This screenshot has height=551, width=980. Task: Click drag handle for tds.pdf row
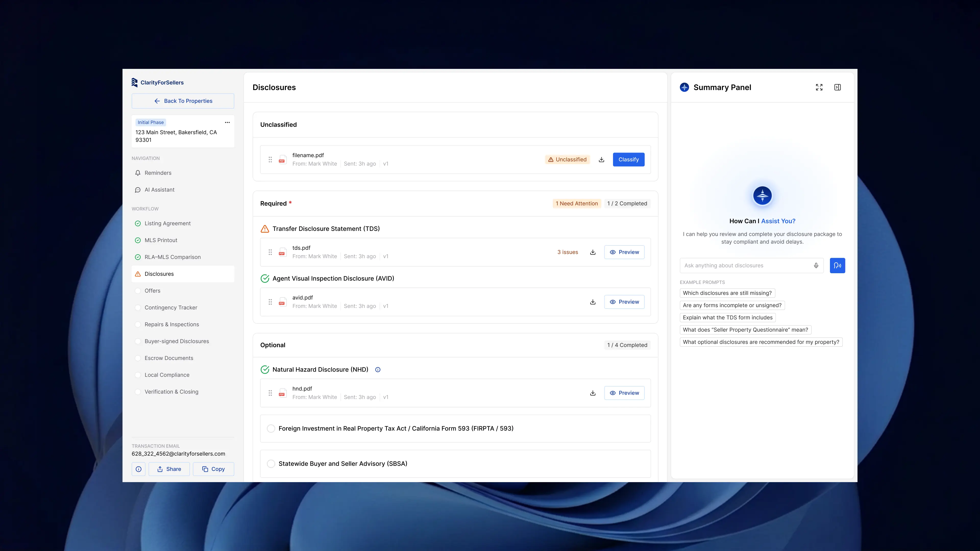270,252
